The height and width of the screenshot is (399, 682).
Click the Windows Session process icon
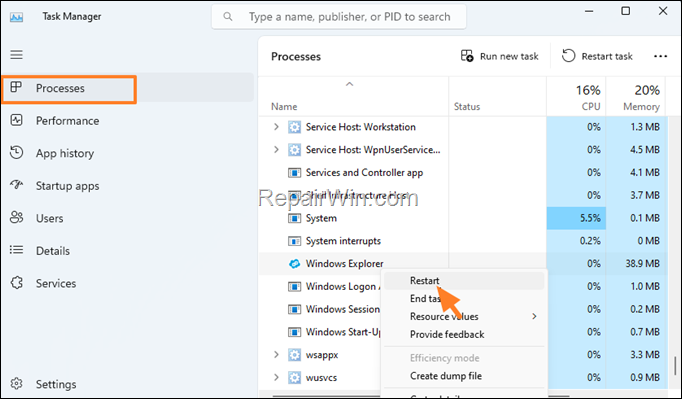pos(294,309)
